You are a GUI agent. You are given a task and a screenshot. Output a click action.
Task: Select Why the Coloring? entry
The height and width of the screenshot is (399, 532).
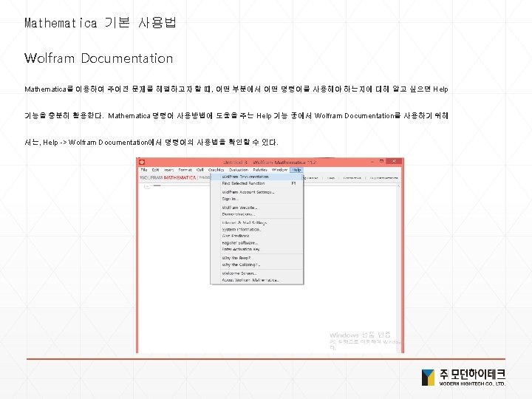pyautogui.click(x=257, y=265)
